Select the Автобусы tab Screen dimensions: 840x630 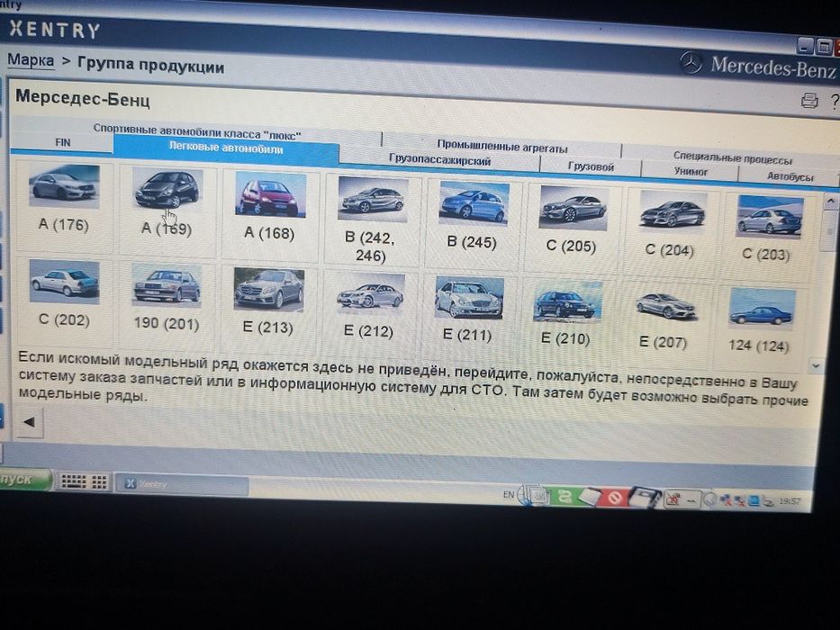coord(790,175)
